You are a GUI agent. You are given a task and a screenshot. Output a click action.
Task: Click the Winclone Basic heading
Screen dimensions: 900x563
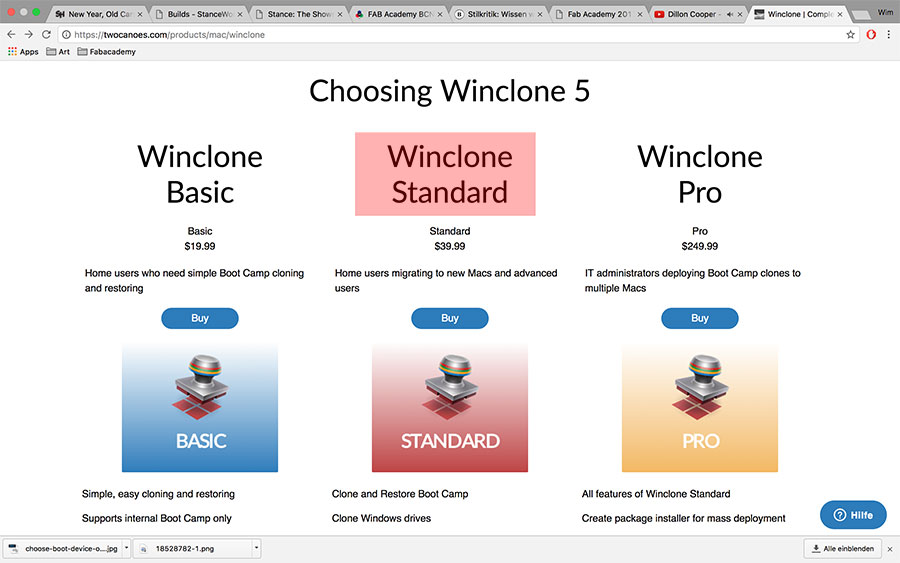[x=200, y=174]
